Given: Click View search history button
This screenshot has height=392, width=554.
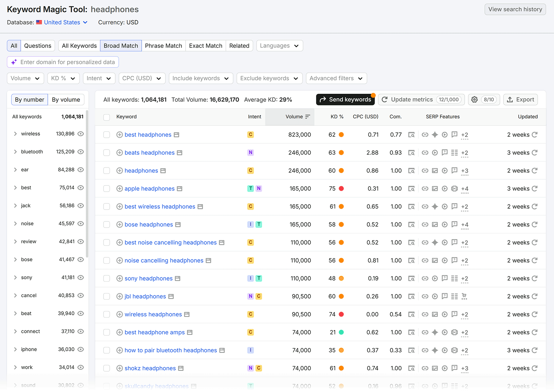Looking at the screenshot, I should 515,9.
